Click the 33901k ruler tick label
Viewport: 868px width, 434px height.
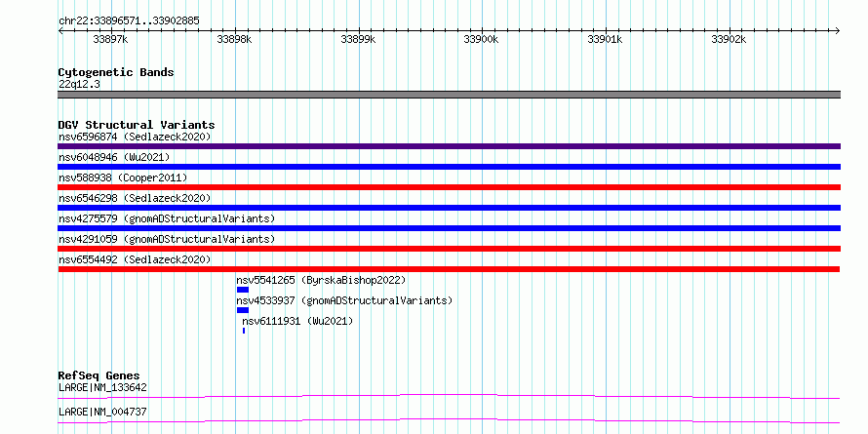[x=606, y=39]
